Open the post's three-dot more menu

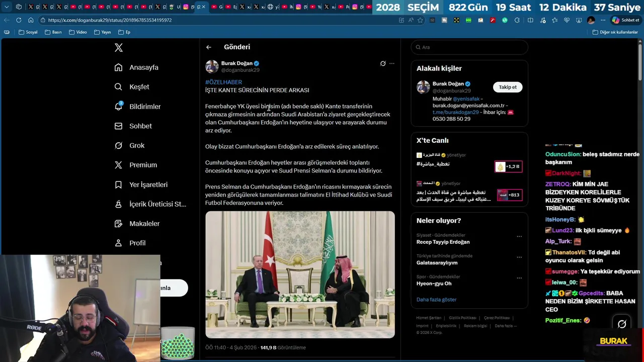pos(392,63)
